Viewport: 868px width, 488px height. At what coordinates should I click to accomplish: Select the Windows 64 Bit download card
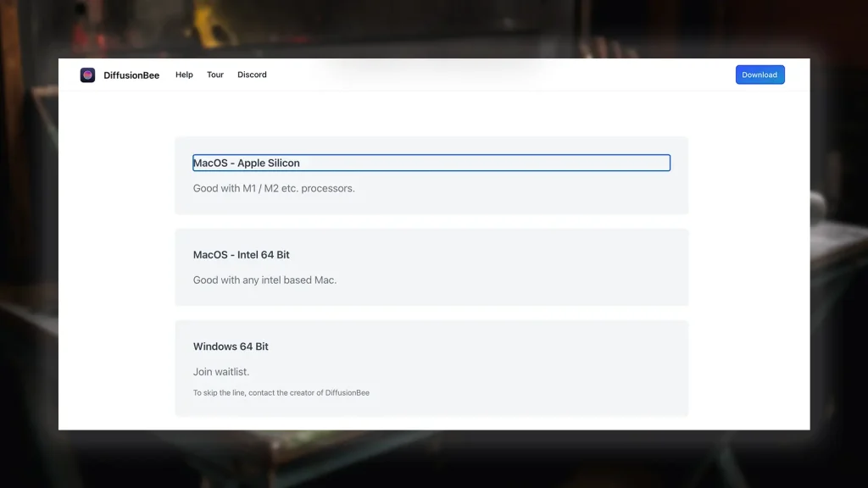pos(431,368)
